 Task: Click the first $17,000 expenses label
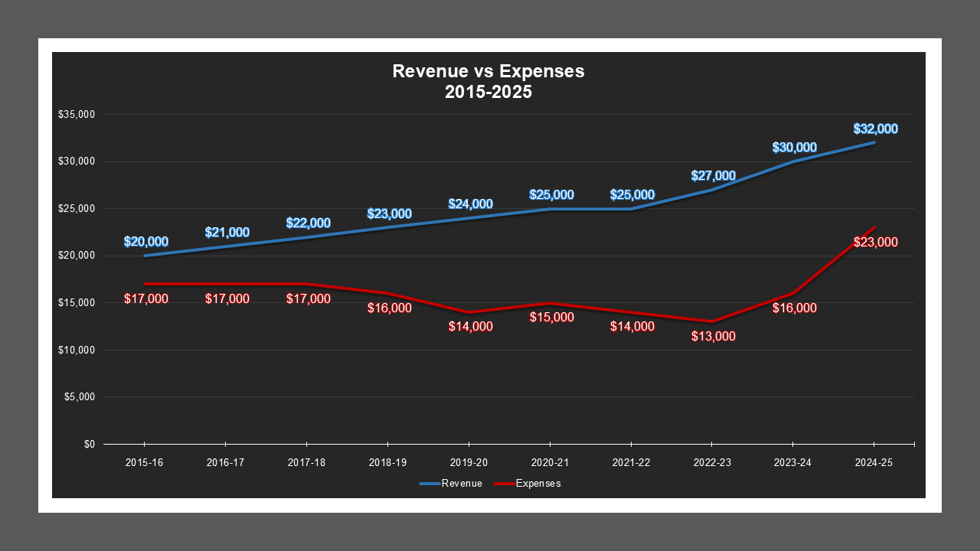pos(147,300)
